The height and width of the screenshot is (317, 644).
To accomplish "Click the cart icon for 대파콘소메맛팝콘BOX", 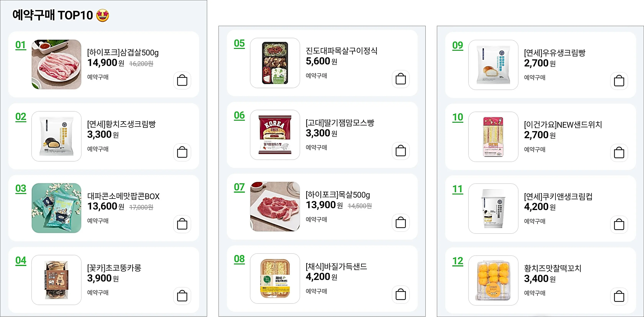I will coord(182,224).
